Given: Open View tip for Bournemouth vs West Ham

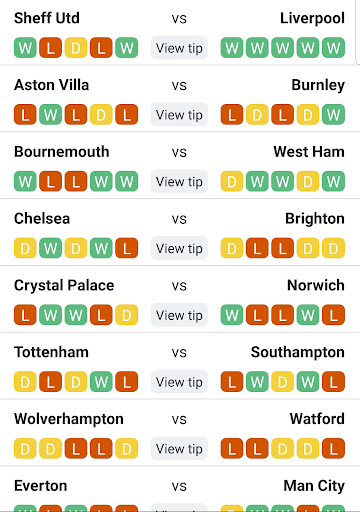Looking at the screenshot, I should (179, 181).
